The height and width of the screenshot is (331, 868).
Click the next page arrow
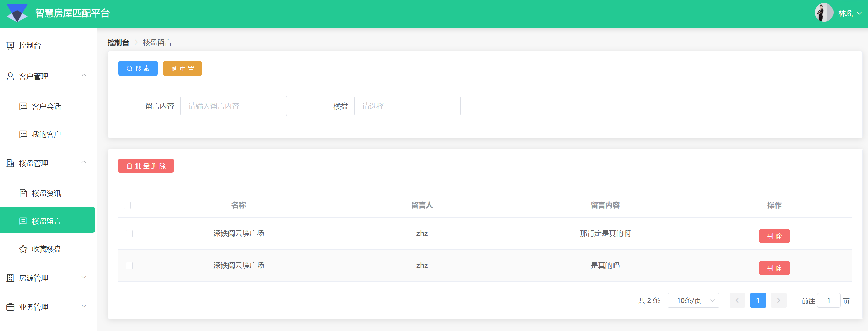coord(779,300)
